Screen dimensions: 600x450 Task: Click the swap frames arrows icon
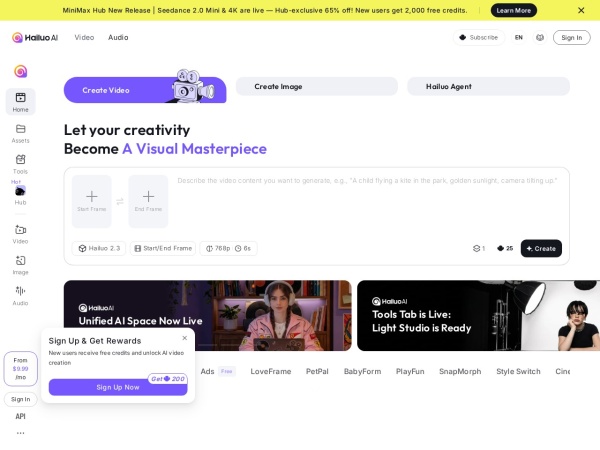(x=120, y=201)
